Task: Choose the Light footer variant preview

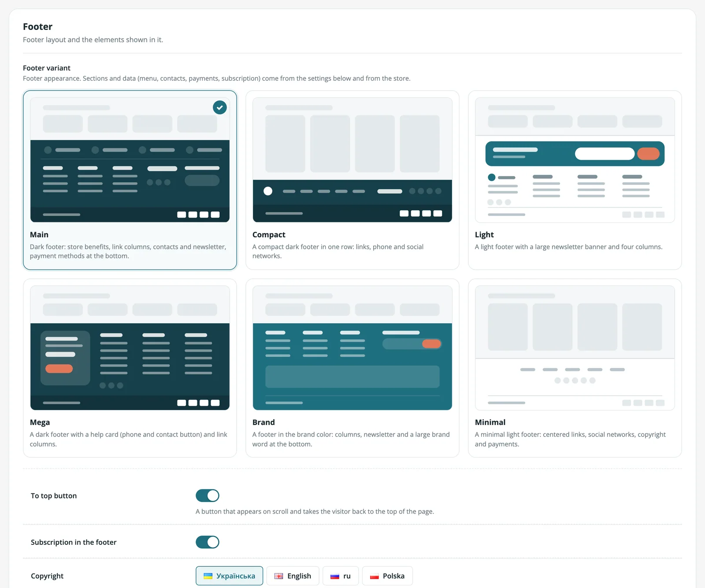Action: pos(575,160)
